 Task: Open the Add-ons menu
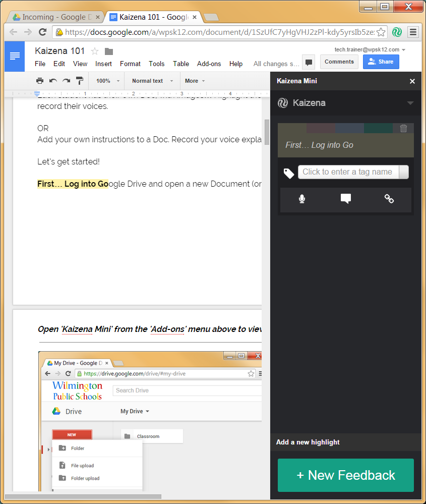pos(209,64)
